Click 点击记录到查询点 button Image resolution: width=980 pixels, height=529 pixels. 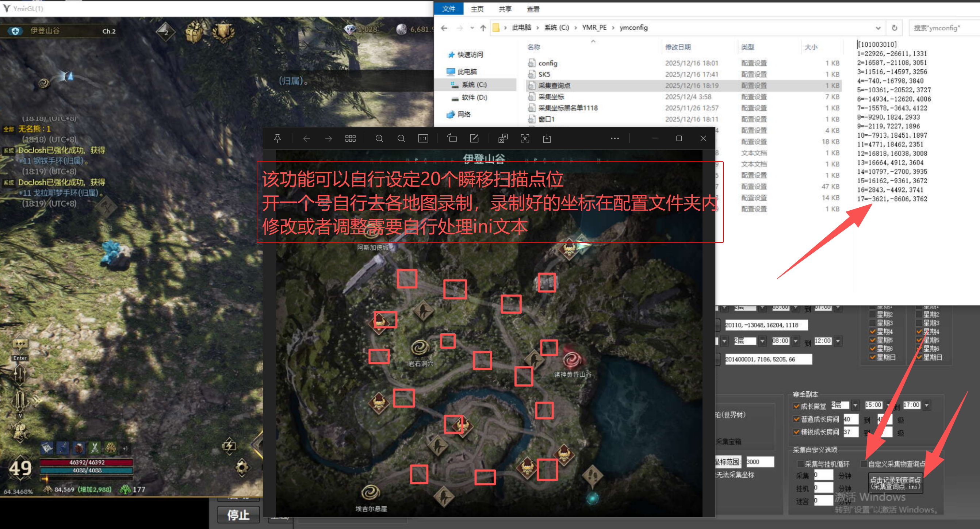(895, 483)
